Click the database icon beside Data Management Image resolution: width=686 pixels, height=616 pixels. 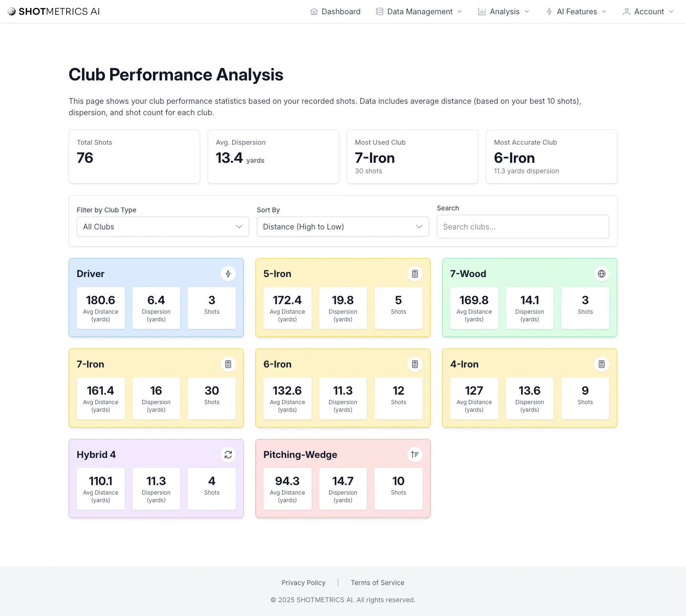click(379, 11)
